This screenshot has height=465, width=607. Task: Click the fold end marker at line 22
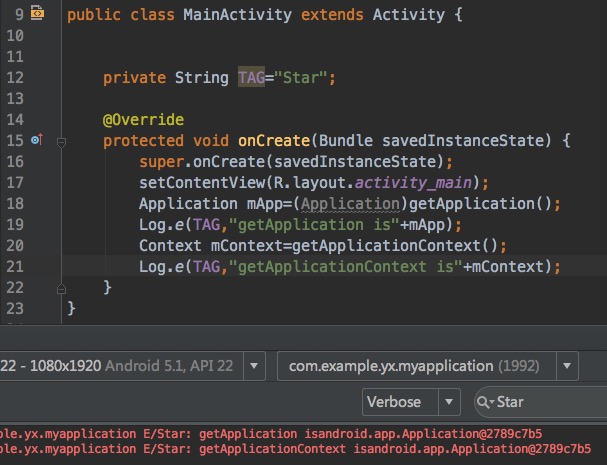(61, 287)
